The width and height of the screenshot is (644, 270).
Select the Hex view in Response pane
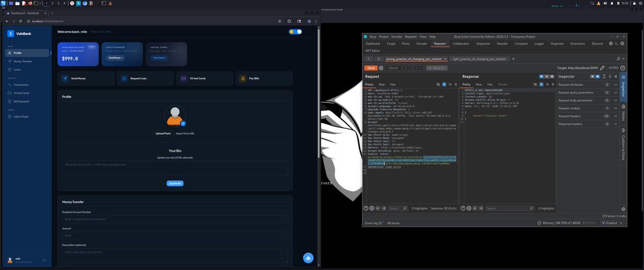tap(489, 84)
